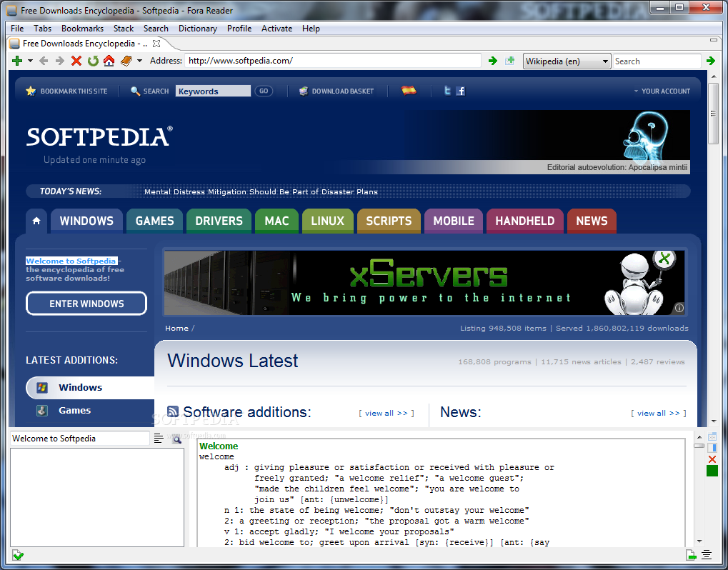
Task: Click the Softpedia logo
Action: click(x=99, y=137)
